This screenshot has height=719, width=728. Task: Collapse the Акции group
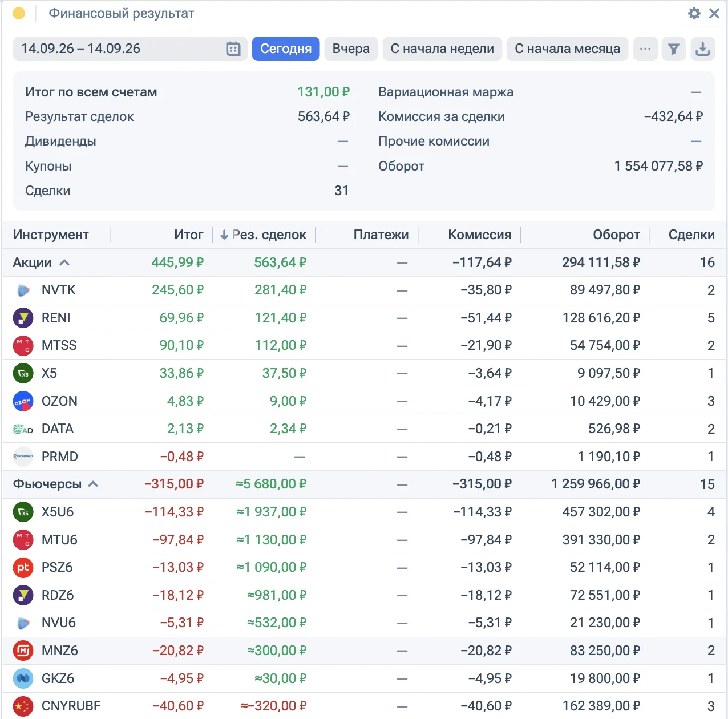click(64, 262)
